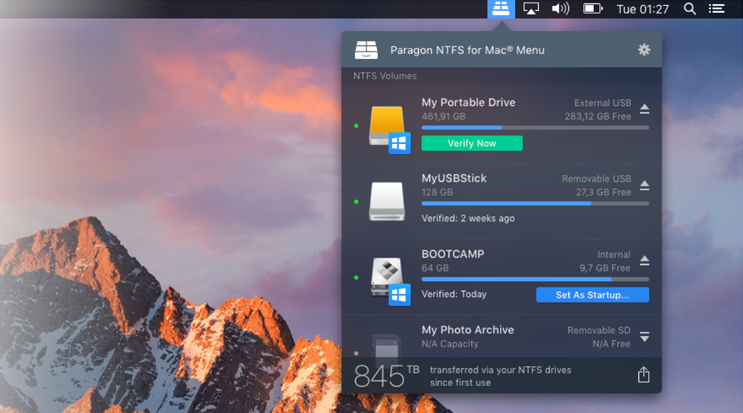Eject My Portable Drive
Image resolution: width=743 pixels, height=413 pixels.
[644, 109]
